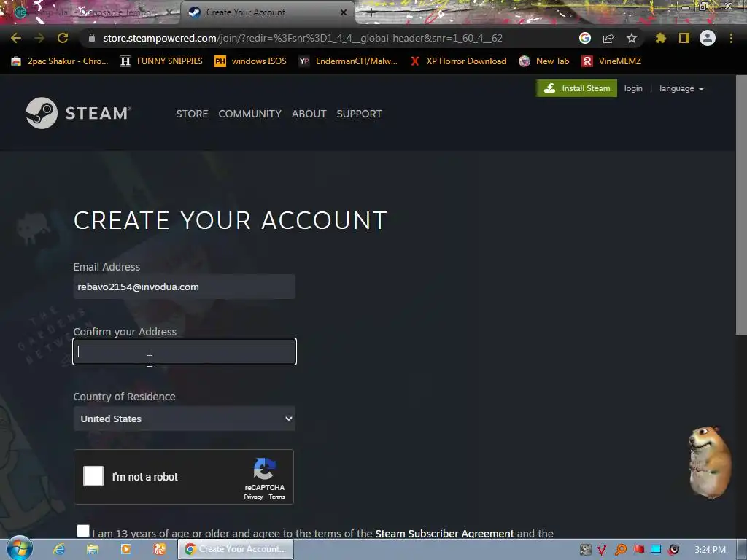Open XP Horror Download bookmark
This screenshot has width=747, height=560.
(458, 61)
